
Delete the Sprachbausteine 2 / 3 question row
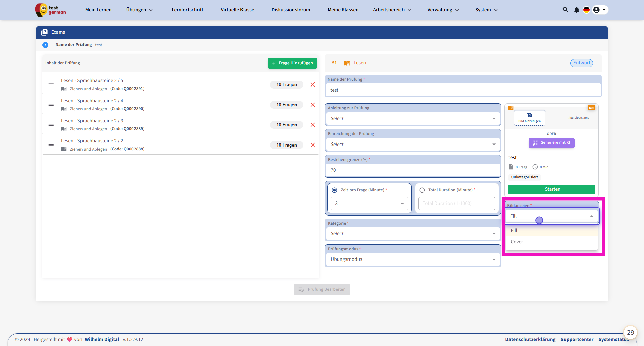(313, 125)
